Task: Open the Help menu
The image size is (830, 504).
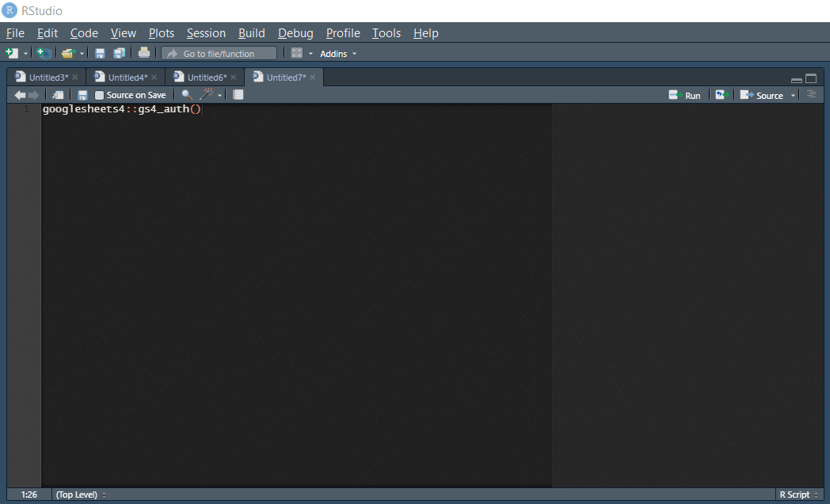Action: tap(425, 32)
